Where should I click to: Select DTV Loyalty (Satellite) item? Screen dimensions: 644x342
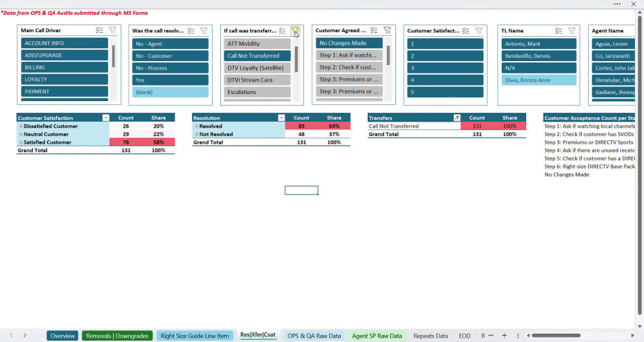257,68
